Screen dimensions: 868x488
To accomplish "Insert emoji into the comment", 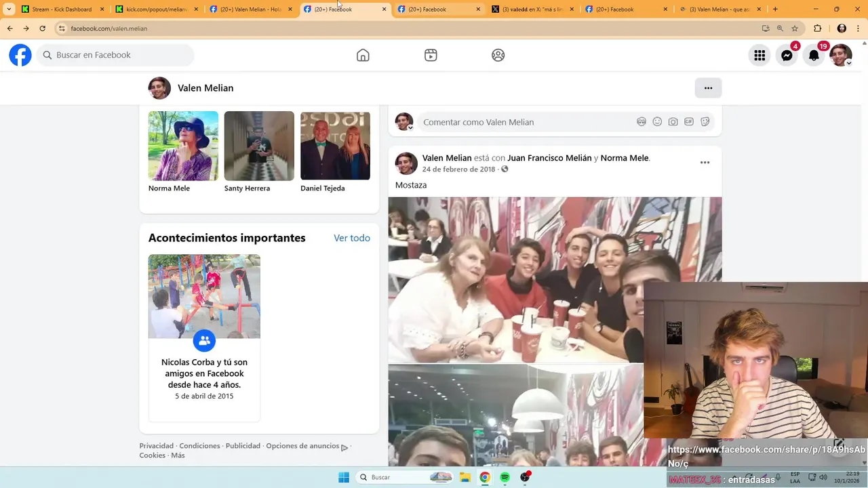I will [x=657, y=122].
